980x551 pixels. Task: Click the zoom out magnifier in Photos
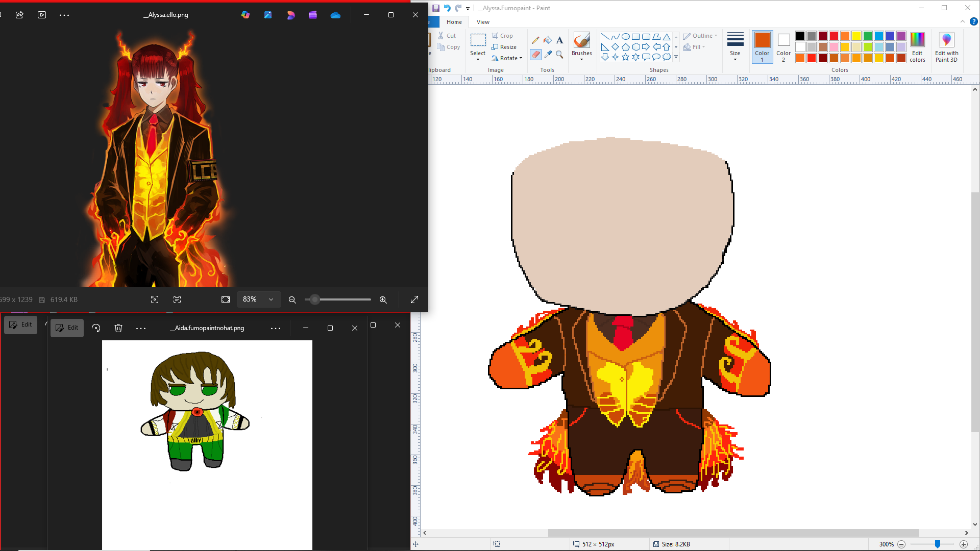[x=292, y=299]
